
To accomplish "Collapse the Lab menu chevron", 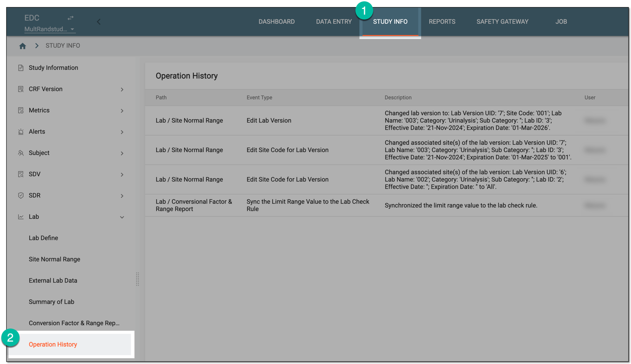I will 122,217.
